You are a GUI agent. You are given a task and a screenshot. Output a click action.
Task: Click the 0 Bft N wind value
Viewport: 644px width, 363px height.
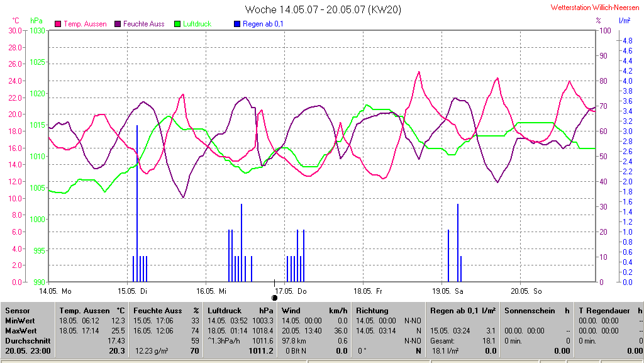pos(296,351)
